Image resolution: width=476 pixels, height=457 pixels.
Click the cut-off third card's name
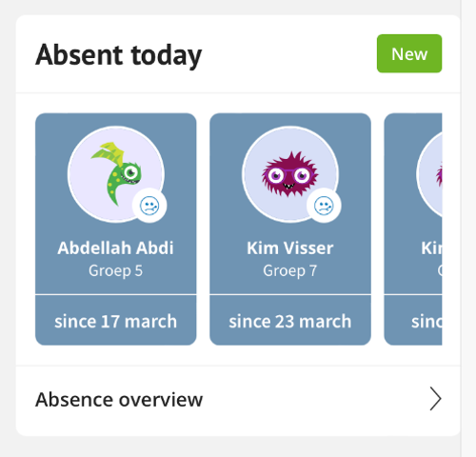click(x=431, y=248)
